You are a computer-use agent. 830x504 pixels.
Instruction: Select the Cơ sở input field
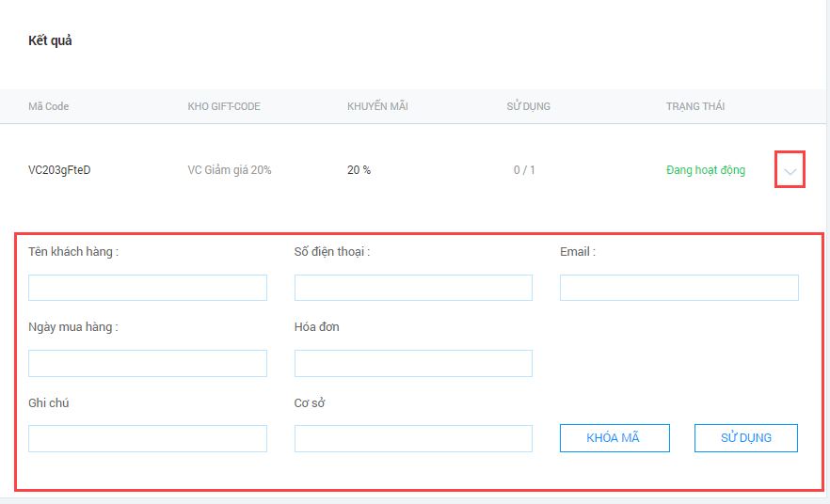click(413, 438)
